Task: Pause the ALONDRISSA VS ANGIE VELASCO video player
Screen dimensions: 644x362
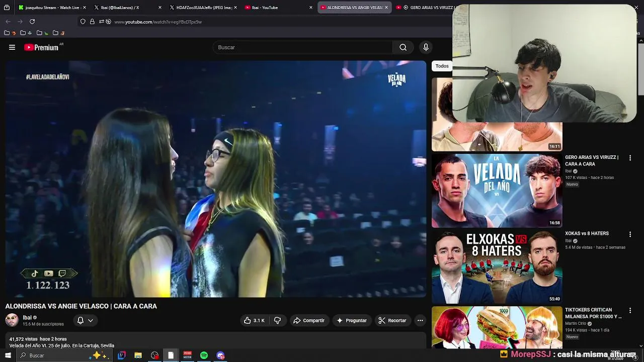Action: 216,179
